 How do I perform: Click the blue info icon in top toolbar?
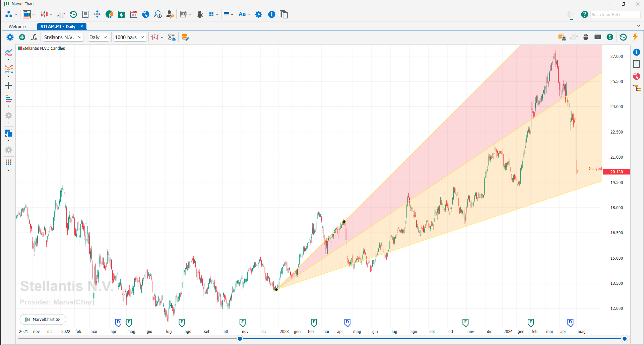(272, 14)
